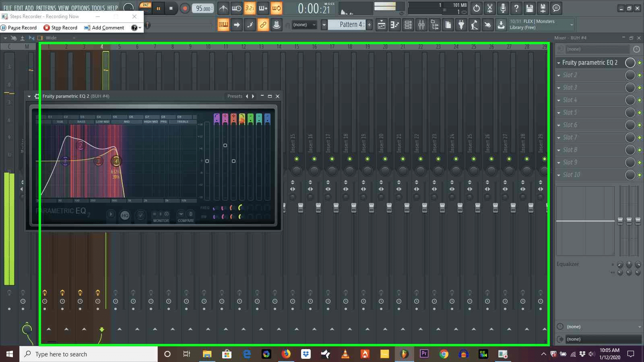This screenshot has height=362, width=644.
Task: Open the EQ plugin window options arrow
Action: coord(29,97)
